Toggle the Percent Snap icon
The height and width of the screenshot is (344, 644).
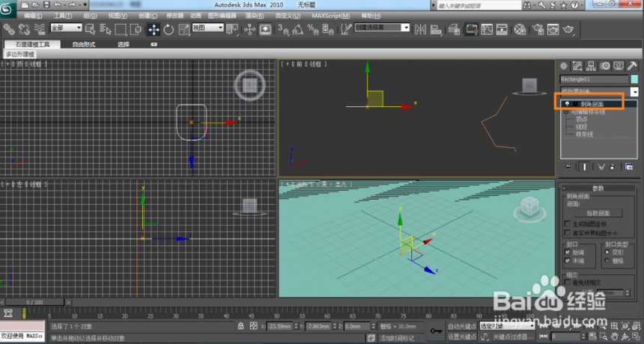click(313, 29)
